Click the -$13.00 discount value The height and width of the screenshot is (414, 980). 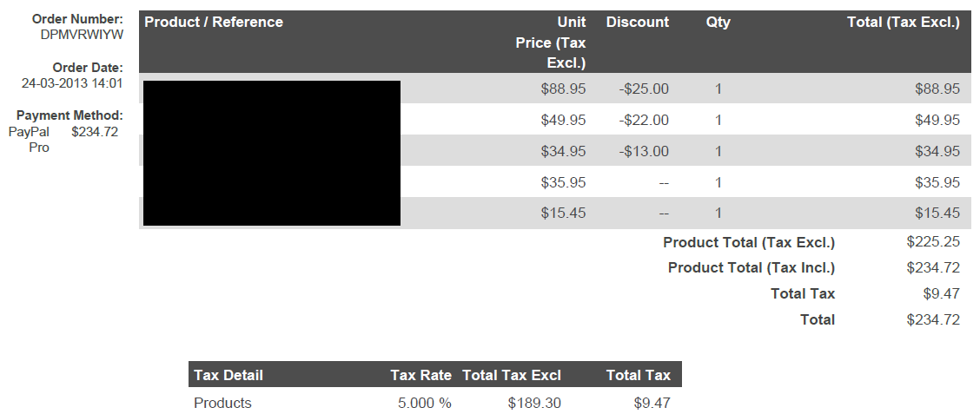pyautogui.click(x=644, y=151)
